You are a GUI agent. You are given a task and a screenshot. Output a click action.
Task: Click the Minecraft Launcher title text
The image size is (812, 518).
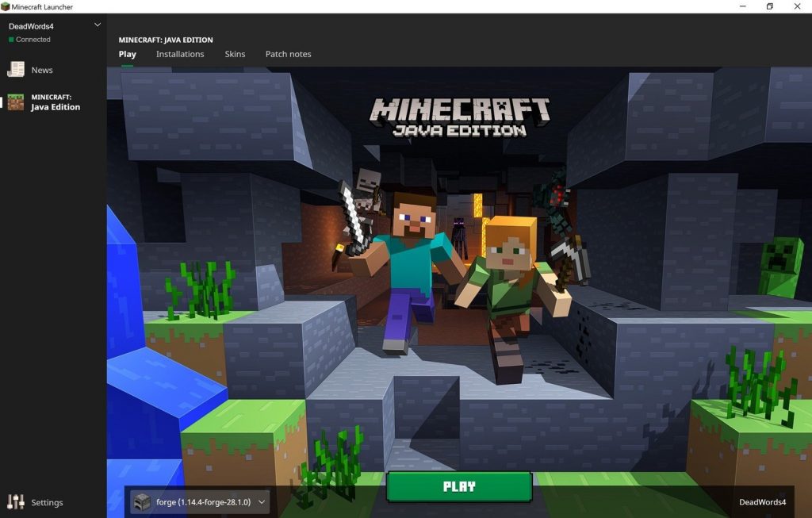point(42,6)
